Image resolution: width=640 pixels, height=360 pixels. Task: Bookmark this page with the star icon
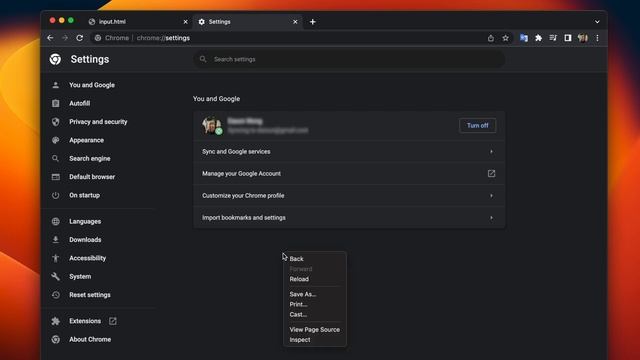tap(505, 38)
